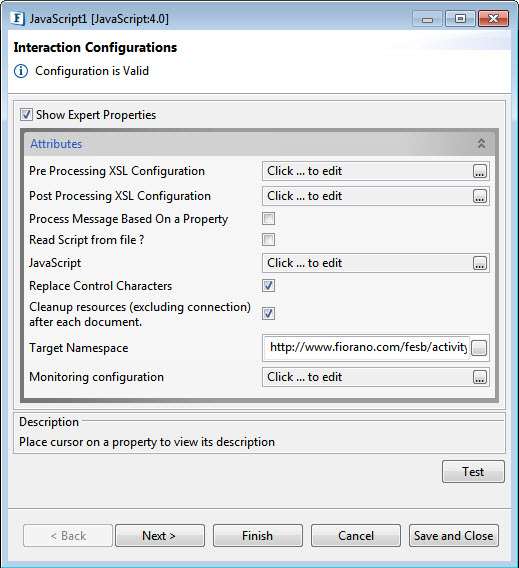Open Pre Processing XSL Configuration ellipsis editor
Image resolution: width=519 pixels, height=568 pixels.
click(480, 171)
